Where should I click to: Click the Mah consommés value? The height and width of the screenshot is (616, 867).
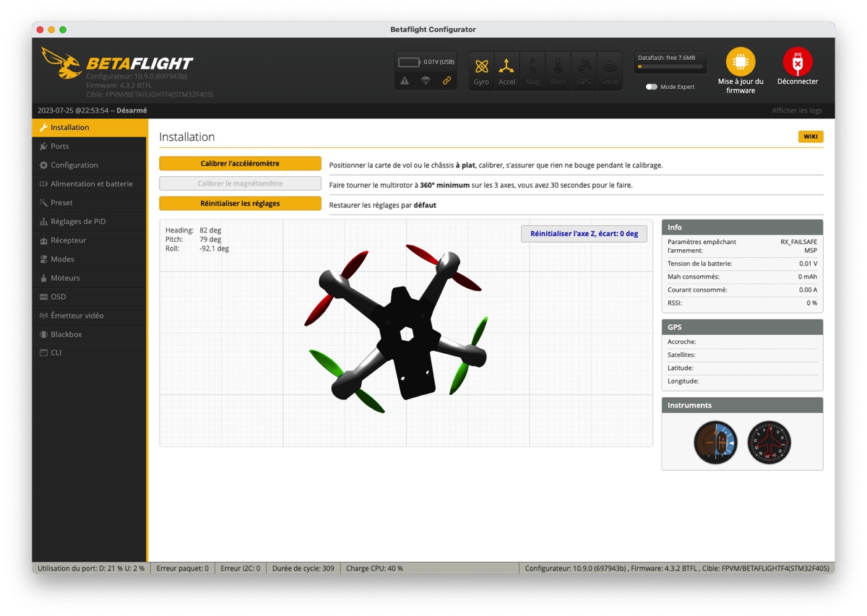[808, 277]
